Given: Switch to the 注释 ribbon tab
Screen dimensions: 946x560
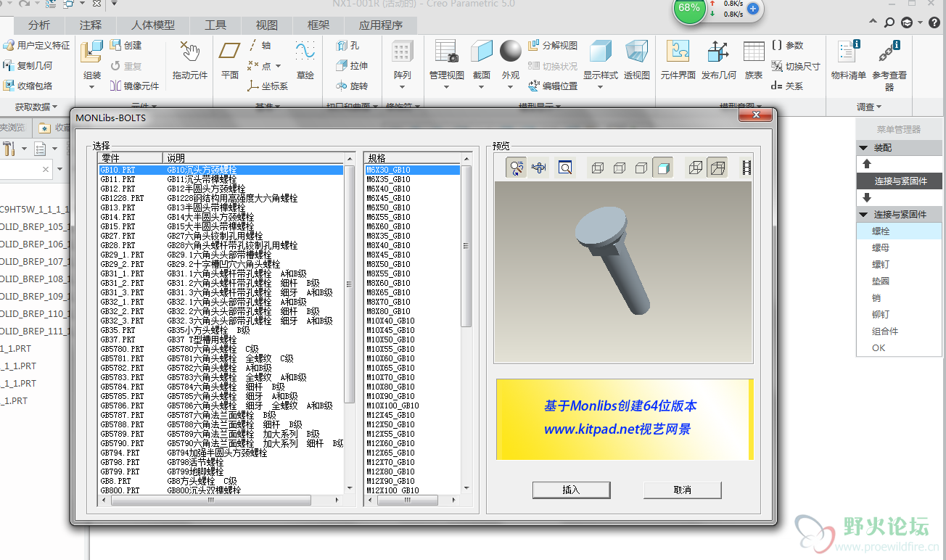Looking at the screenshot, I should pos(91,25).
